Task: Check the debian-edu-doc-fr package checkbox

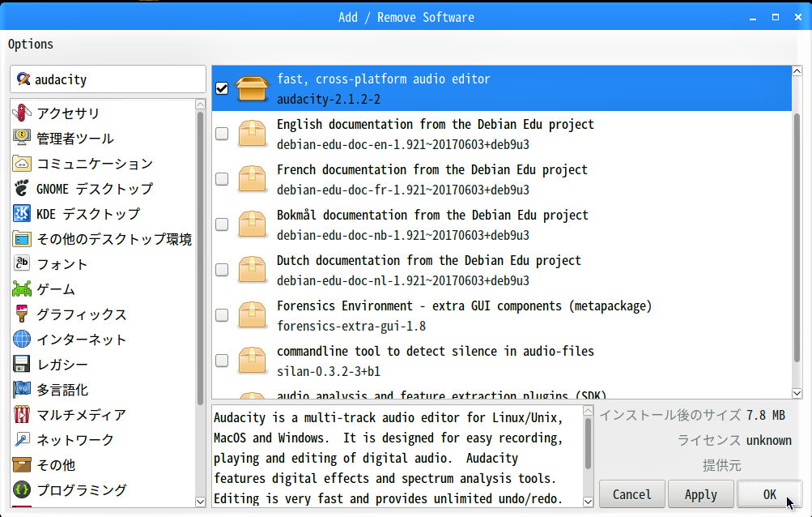Action: [222, 179]
